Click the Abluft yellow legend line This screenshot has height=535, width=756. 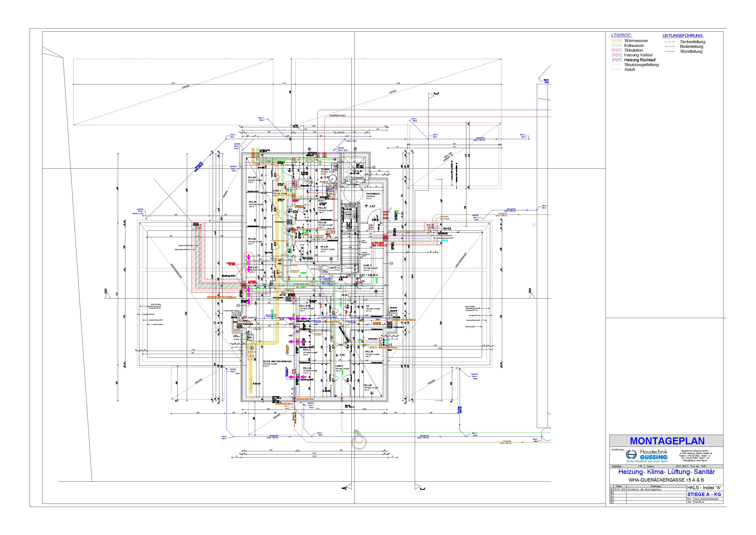tap(616, 70)
